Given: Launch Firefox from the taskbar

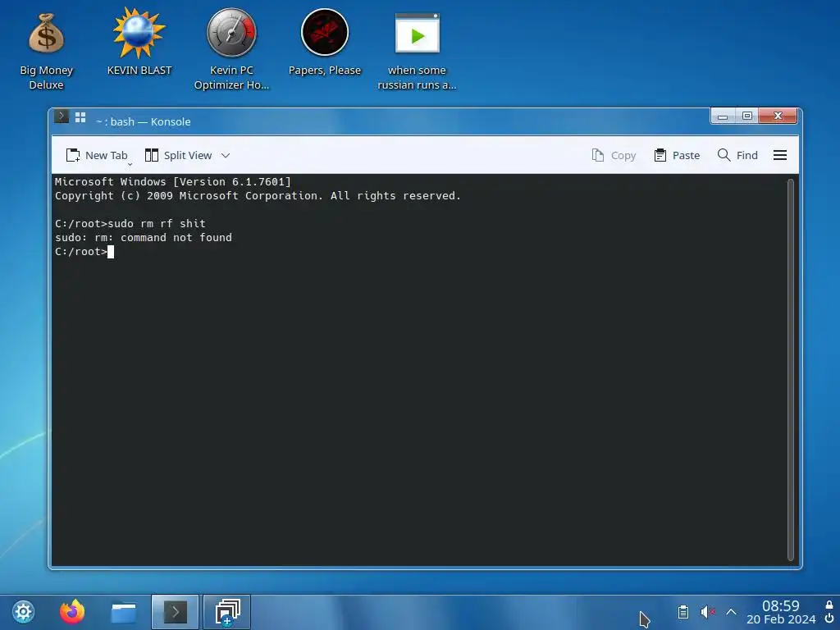Looking at the screenshot, I should click(x=72, y=612).
